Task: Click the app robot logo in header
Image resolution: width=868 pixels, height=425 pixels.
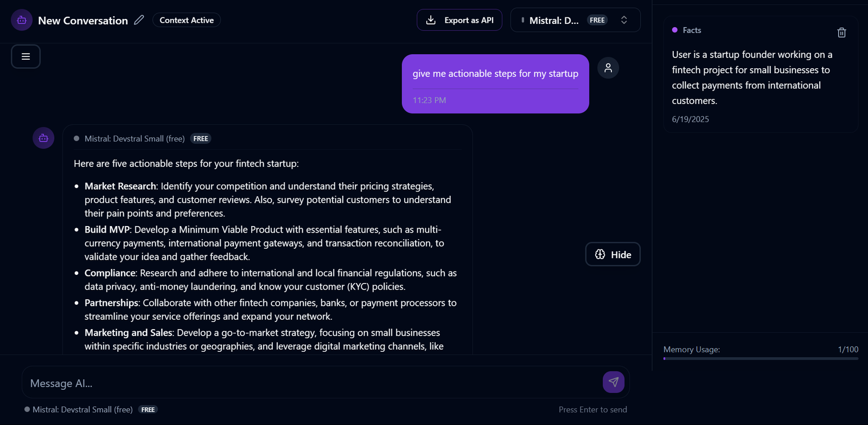Action: (x=22, y=20)
